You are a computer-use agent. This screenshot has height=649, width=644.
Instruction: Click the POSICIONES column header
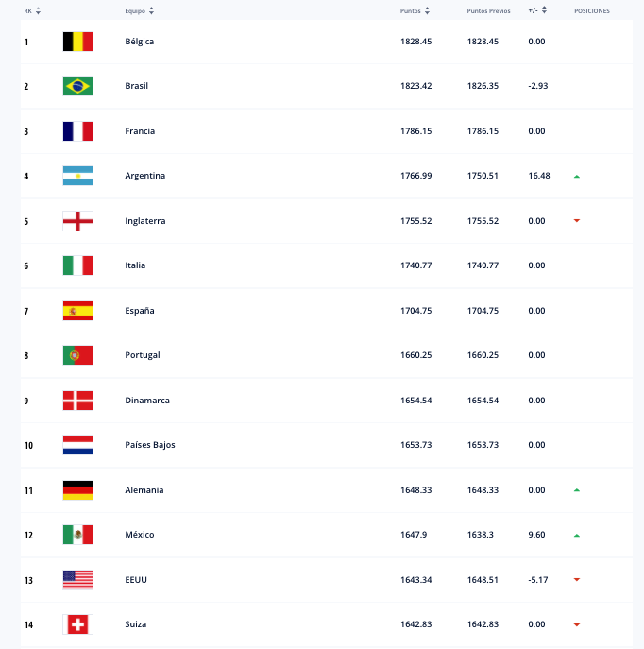(592, 11)
